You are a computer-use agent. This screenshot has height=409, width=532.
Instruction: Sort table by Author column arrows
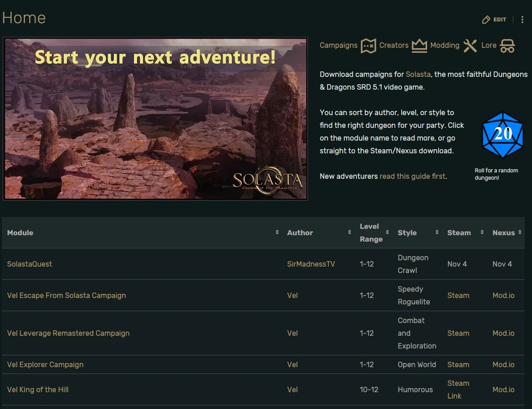tap(349, 232)
